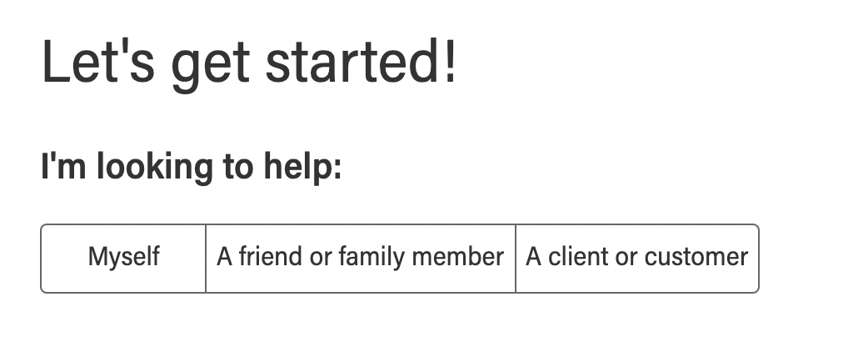Indicate you're helping a client or customer

pyautogui.click(x=636, y=258)
